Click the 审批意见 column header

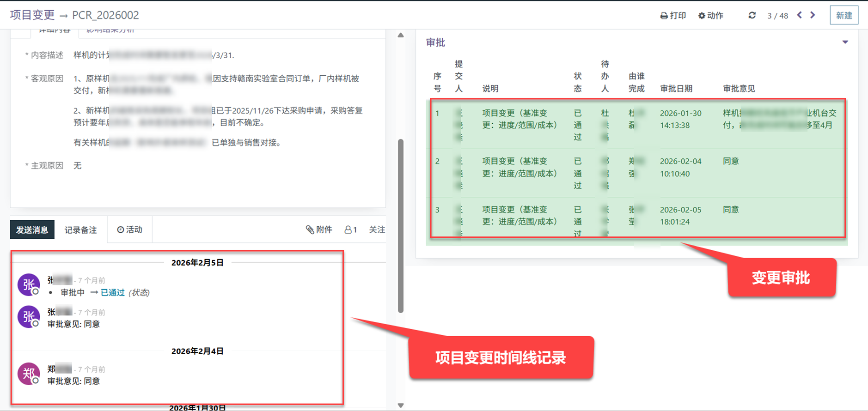coord(739,88)
